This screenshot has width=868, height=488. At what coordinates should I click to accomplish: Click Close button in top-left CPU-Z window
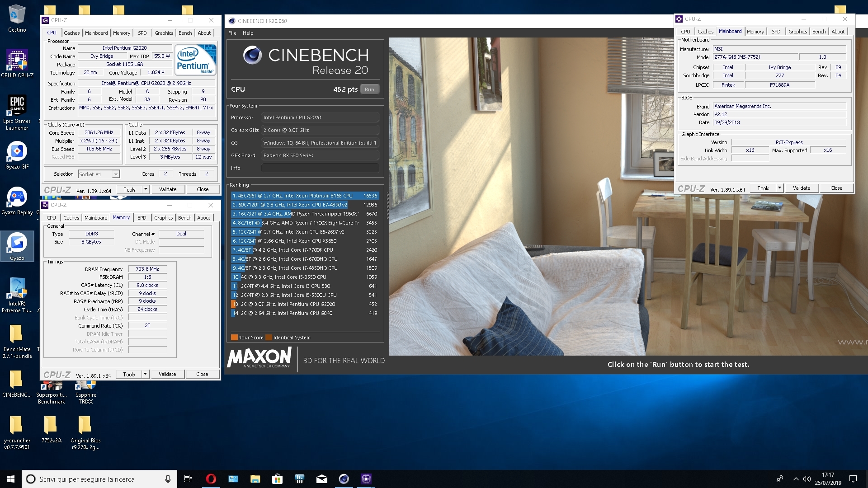tap(203, 189)
